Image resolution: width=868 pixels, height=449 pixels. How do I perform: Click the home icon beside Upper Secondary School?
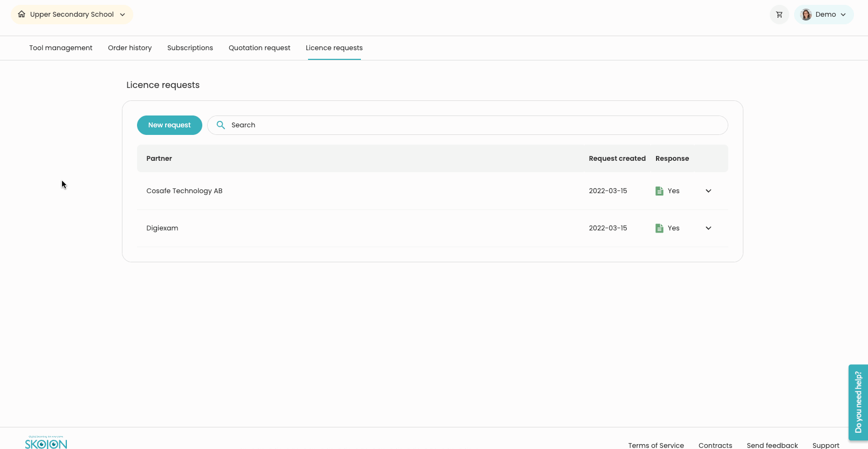tap(22, 15)
